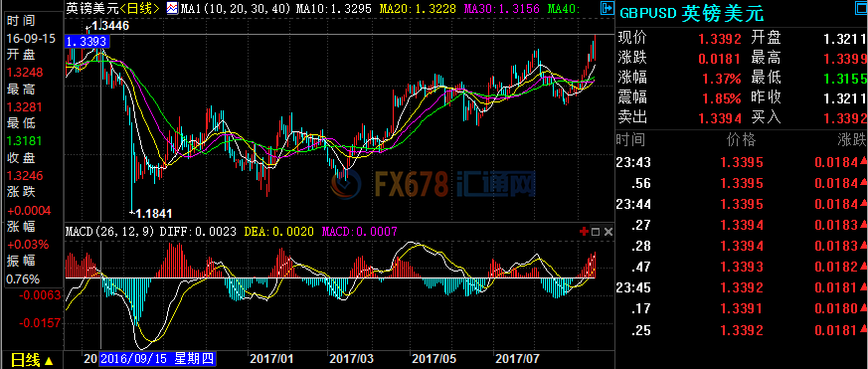
Task: Click the 2017/01 date on time axis
Action: pos(271,359)
